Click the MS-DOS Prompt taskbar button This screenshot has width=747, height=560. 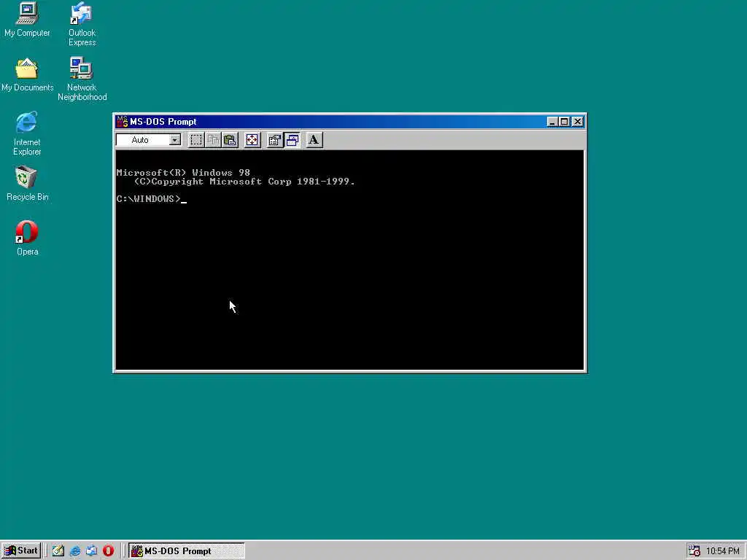point(187,551)
